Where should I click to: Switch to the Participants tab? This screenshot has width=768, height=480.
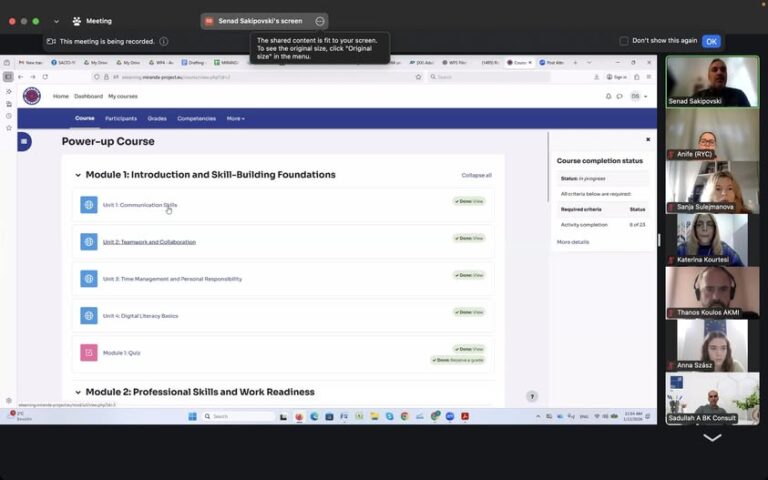(x=121, y=118)
